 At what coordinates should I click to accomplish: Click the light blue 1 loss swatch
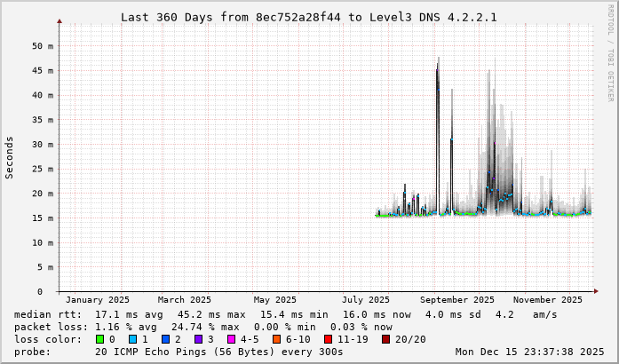(133, 339)
